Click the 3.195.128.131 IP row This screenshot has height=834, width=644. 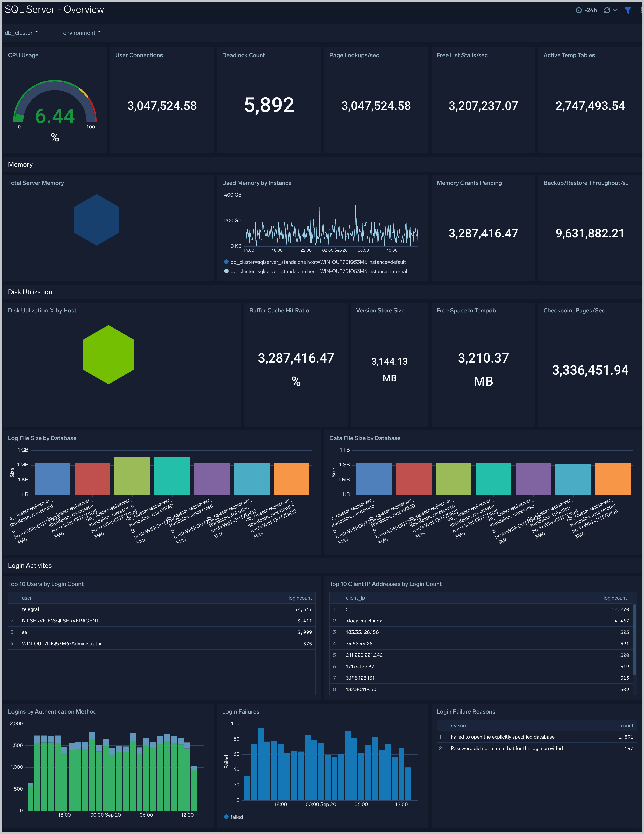481,678
